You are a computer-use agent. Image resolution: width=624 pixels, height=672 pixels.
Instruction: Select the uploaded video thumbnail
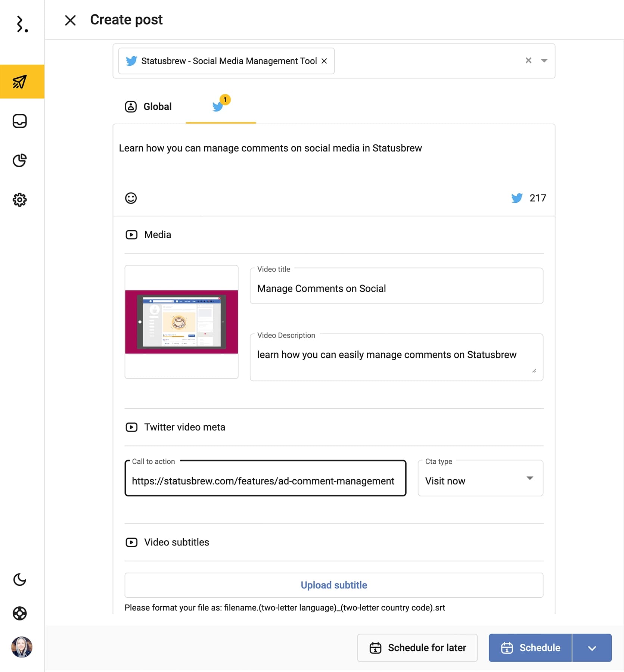coord(181,322)
